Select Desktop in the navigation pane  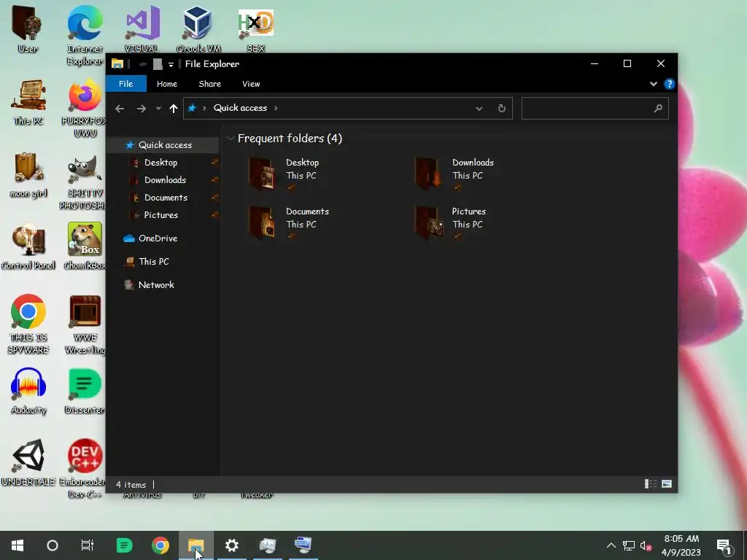(x=160, y=163)
